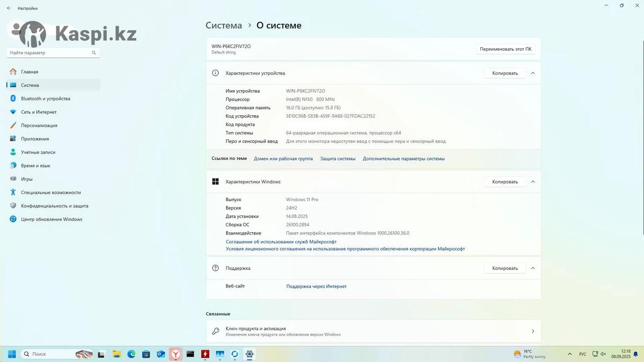Image resolution: width=644 pixels, height=362 pixels.
Task: Collapse the Support section
Action: (533, 268)
